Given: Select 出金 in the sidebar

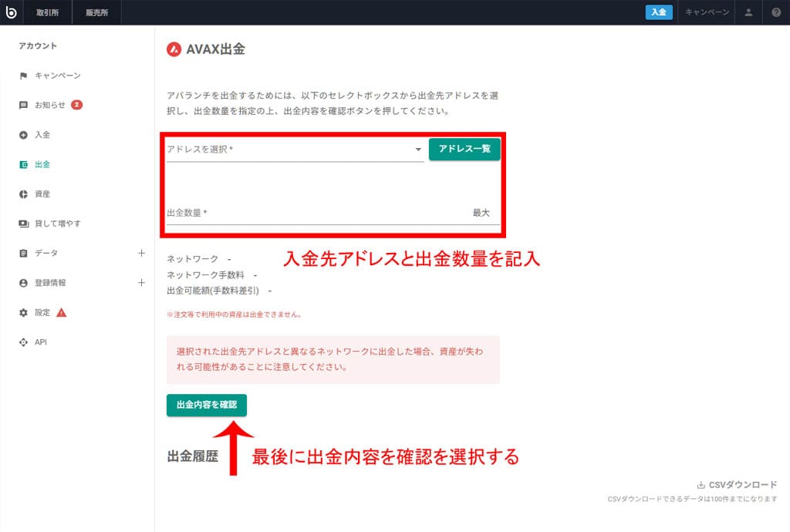Looking at the screenshot, I should (x=42, y=164).
